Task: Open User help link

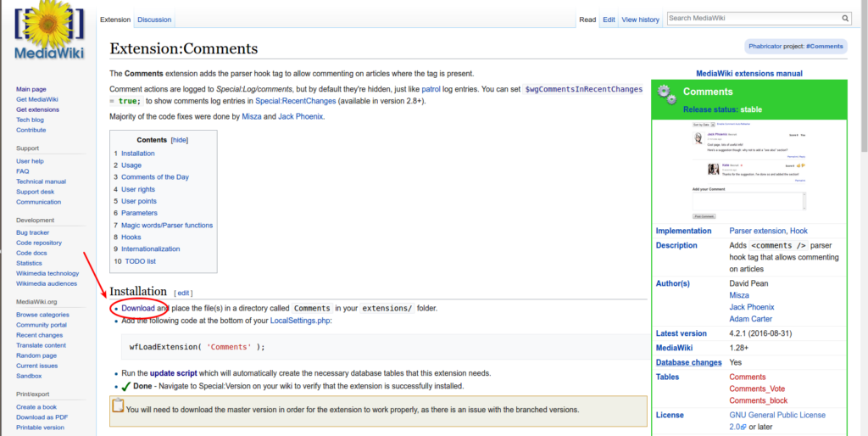Action: tap(30, 161)
